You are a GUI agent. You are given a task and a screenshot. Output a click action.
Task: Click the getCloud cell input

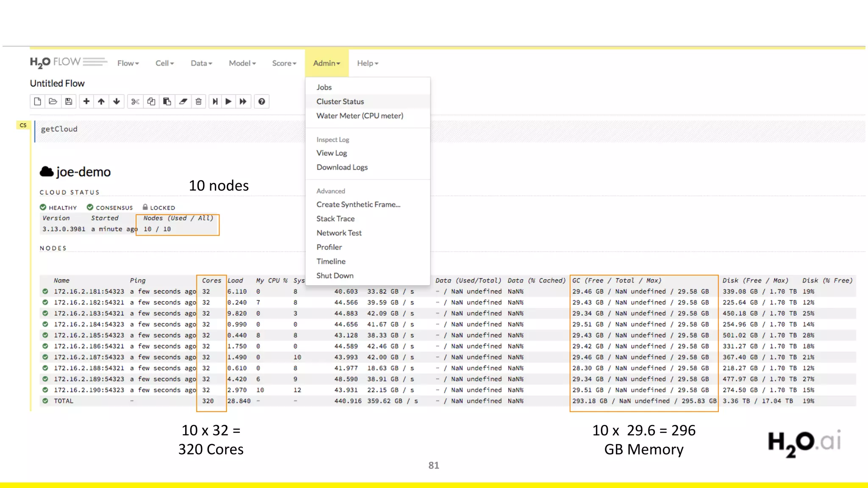point(449,131)
